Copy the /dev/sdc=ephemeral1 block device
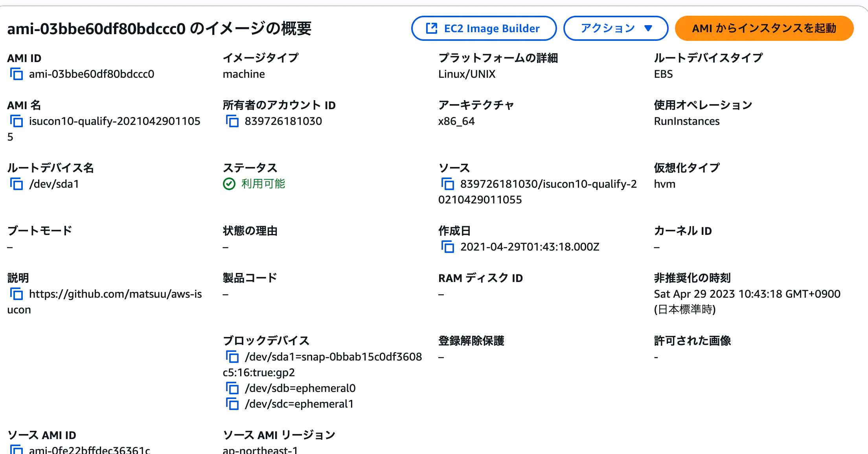This screenshot has width=868, height=454. tap(232, 404)
